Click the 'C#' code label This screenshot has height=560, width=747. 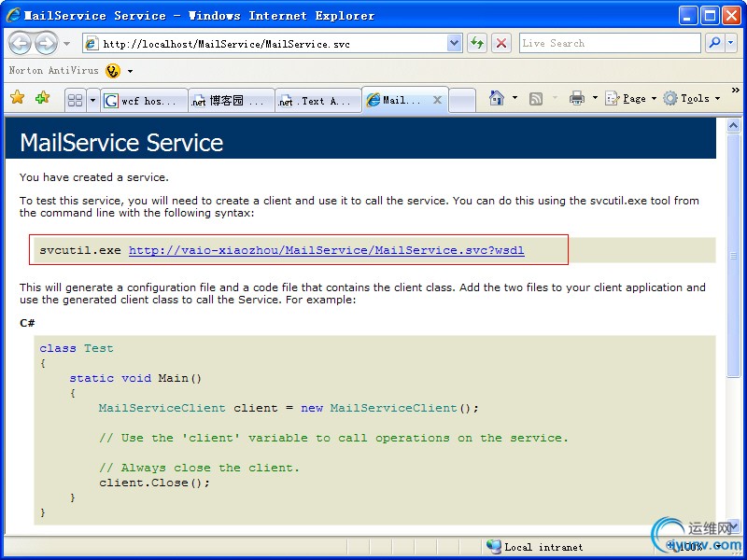pyautogui.click(x=27, y=323)
